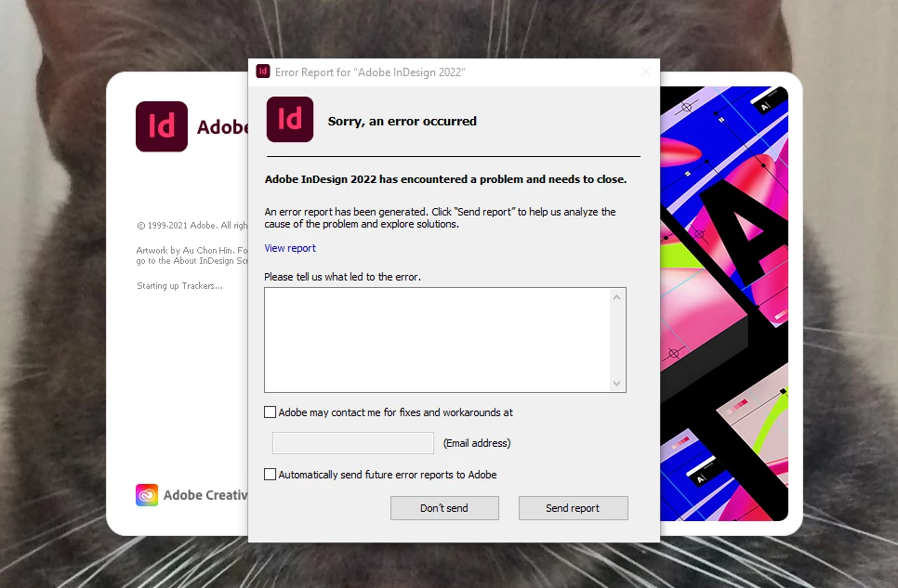This screenshot has width=898, height=588.
Task: Click the Don't send button
Action: pos(444,508)
